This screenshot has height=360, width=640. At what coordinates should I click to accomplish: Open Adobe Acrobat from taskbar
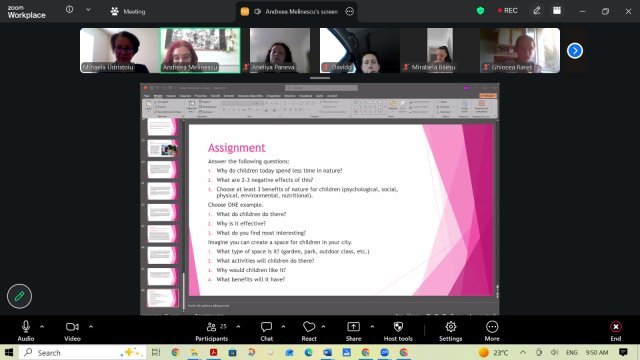(213, 352)
